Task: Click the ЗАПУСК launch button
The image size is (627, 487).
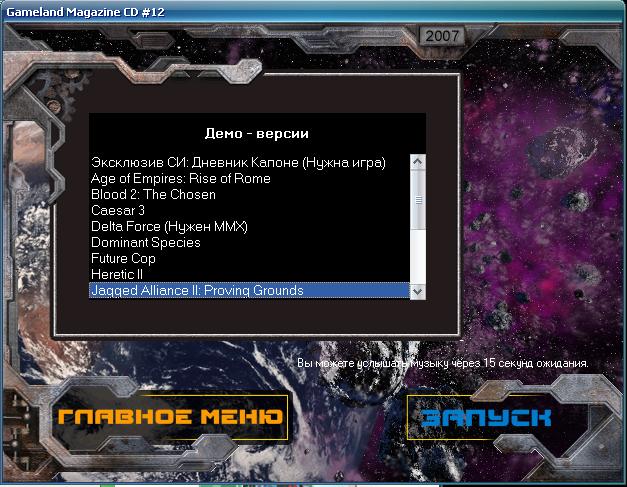Action: pos(486,417)
